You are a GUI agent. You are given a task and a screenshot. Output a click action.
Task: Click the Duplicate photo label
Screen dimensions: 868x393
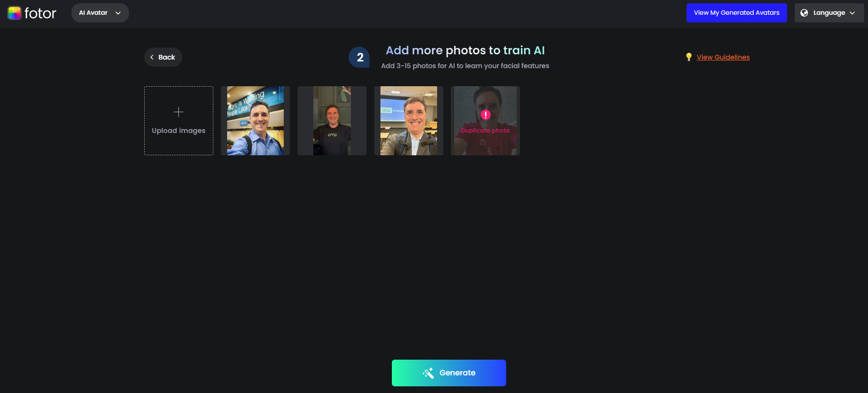485,131
